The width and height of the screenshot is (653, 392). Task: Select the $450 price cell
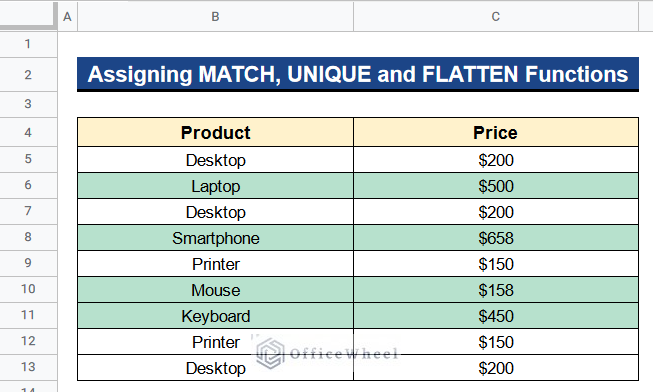click(496, 316)
